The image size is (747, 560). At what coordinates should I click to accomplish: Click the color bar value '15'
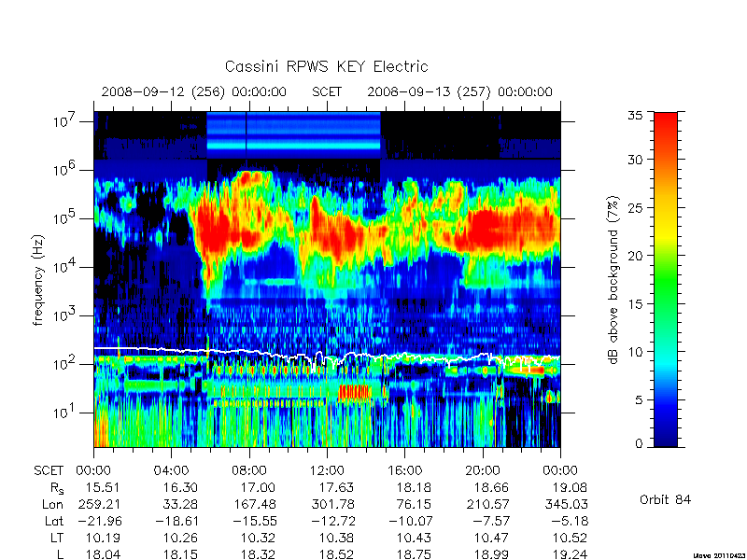635,304
